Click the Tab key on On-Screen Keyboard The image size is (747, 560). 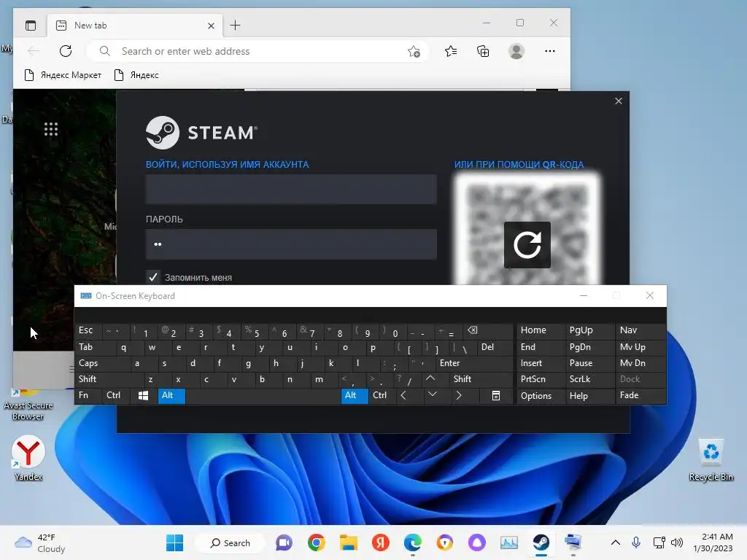96,347
